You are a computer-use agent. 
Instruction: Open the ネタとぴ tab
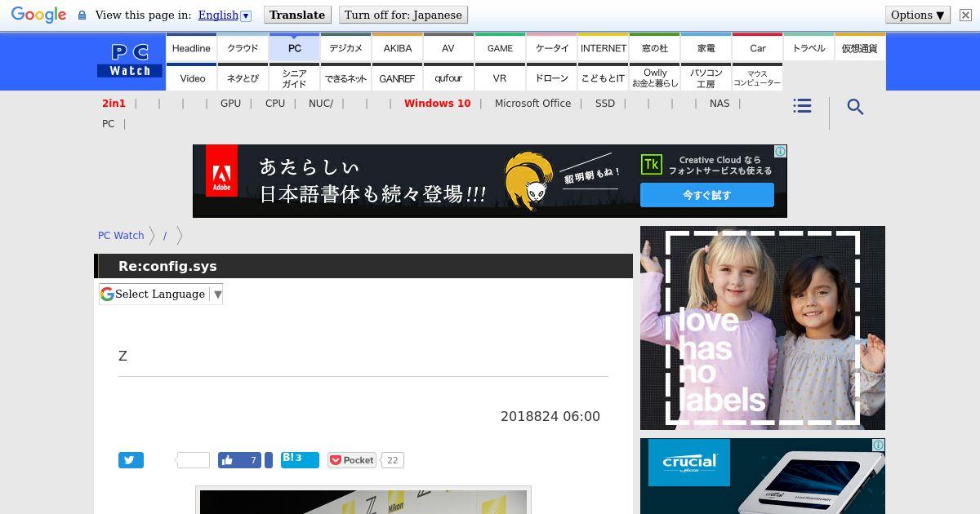tap(243, 78)
